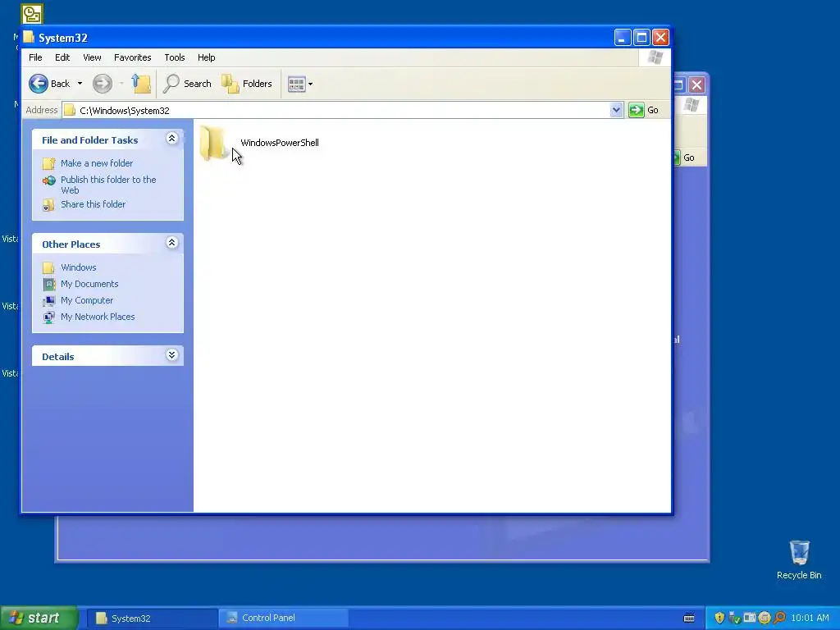
Task: Click the Forward arrow button
Action: [x=103, y=84]
